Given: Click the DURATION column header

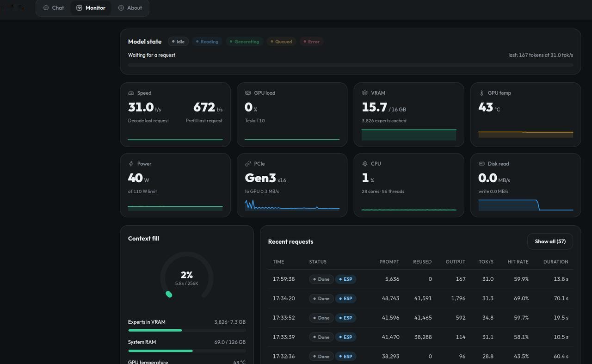Looking at the screenshot, I should [556, 262].
